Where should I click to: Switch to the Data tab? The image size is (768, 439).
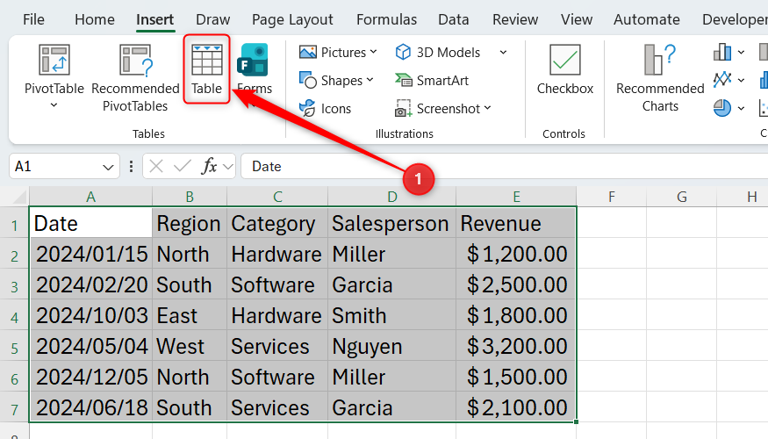pyautogui.click(x=454, y=20)
